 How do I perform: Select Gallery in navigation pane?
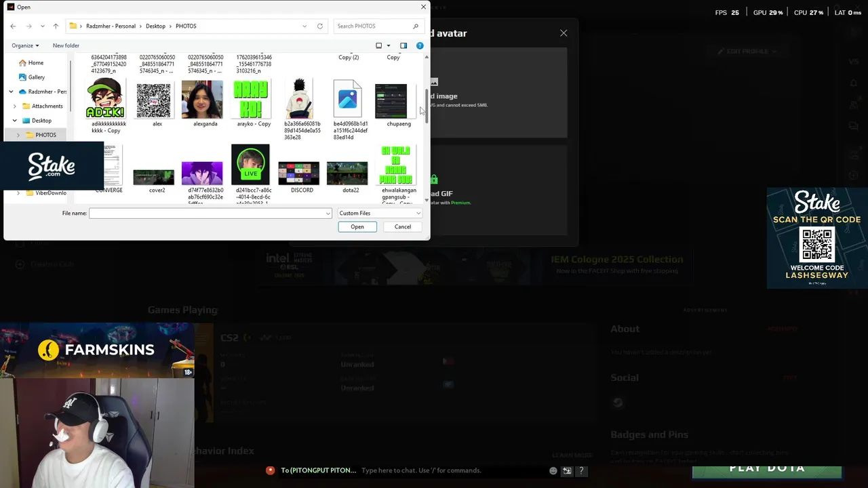(37, 77)
